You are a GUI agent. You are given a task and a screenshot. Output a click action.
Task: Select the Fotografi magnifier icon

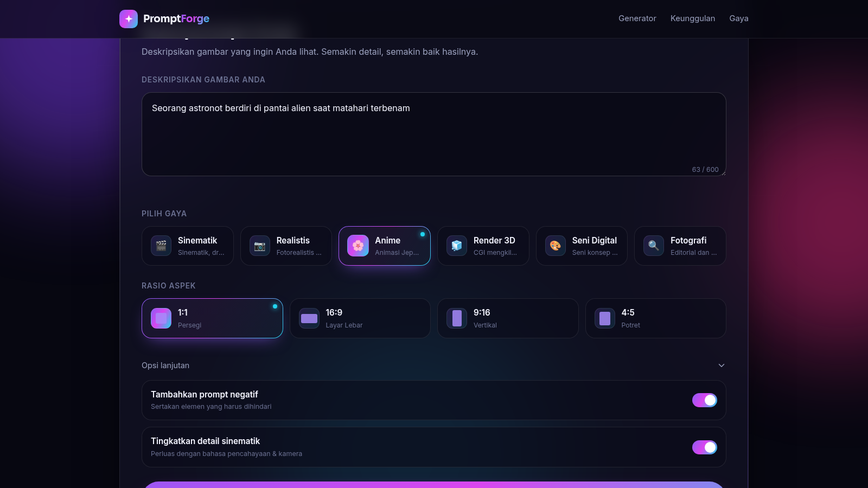pos(654,246)
